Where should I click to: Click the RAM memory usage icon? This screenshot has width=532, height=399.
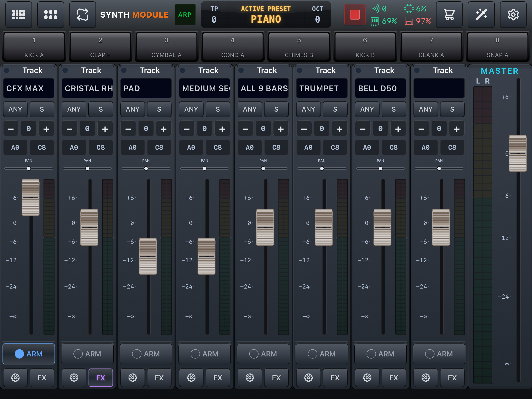tap(375, 21)
